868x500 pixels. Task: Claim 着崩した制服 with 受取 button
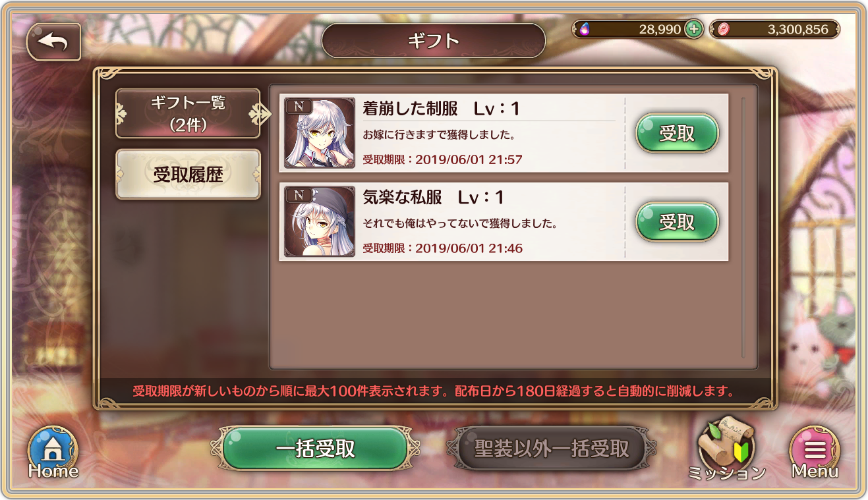click(677, 133)
